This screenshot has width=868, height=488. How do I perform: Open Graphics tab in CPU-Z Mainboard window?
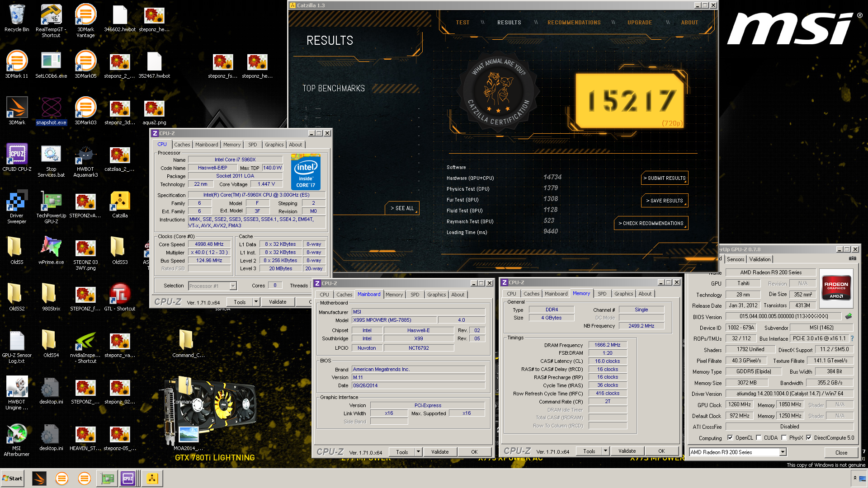[437, 295]
